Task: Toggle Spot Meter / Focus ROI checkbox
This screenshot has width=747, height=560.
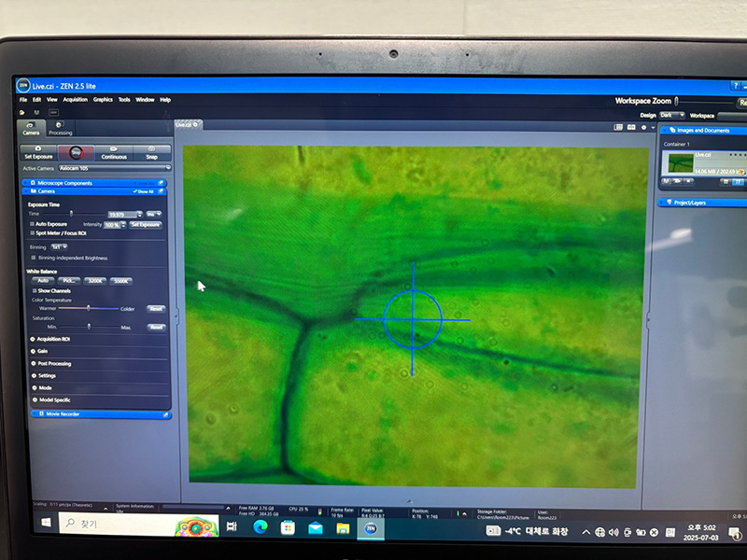Action: point(32,232)
